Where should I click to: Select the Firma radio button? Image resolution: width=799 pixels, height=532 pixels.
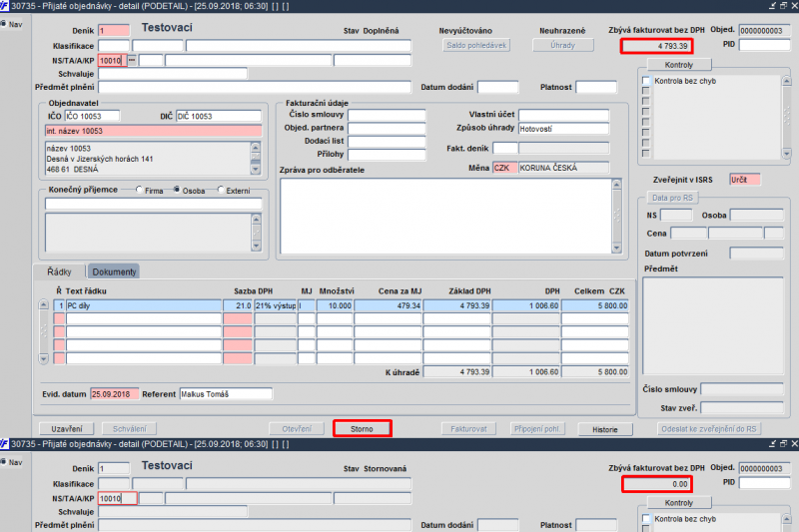tap(139, 190)
